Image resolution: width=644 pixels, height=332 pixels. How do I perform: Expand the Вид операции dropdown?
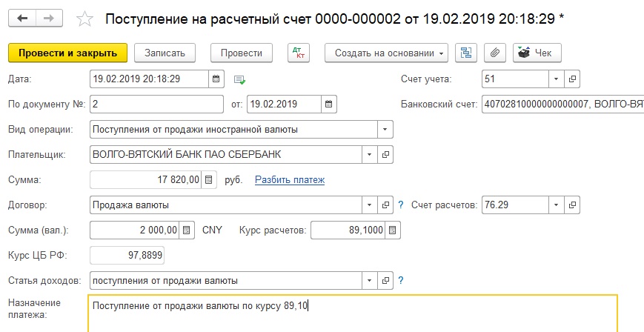[x=385, y=129]
